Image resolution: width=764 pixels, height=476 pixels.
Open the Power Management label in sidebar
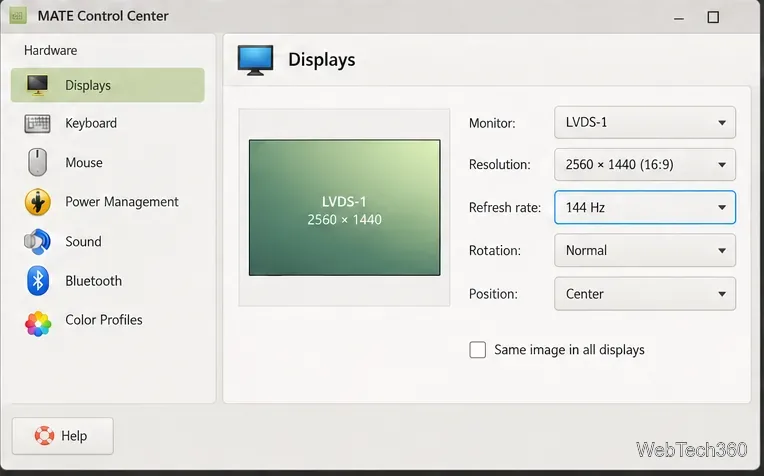[122, 202]
